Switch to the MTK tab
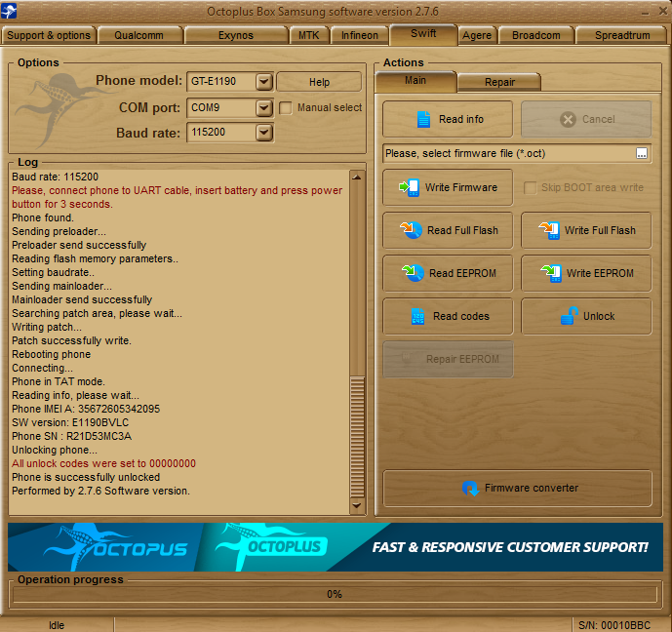672x632 pixels. [x=309, y=35]
